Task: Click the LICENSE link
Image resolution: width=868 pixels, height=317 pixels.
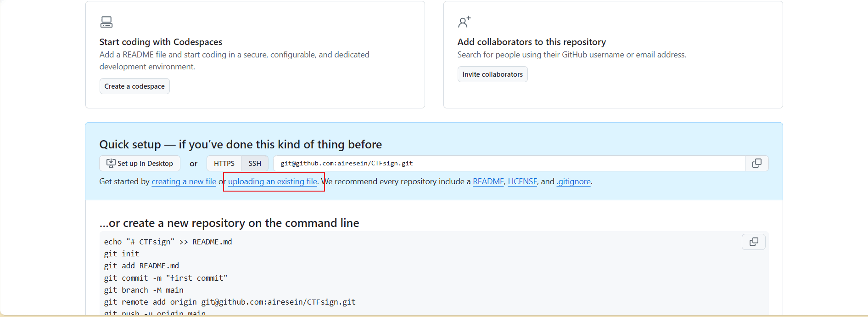Action: pos(522,181)
